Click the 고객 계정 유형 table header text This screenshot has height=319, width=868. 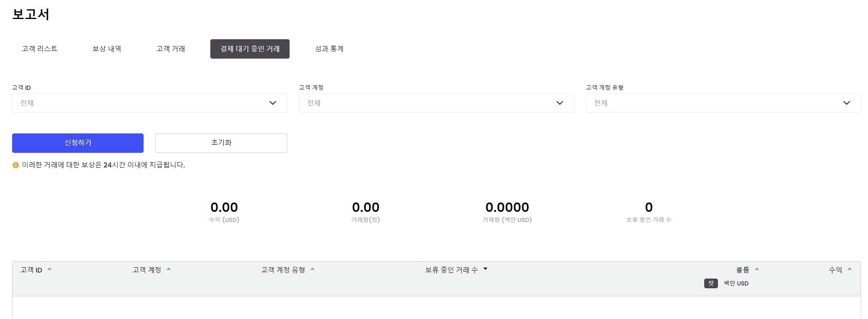tap(283, 270)
